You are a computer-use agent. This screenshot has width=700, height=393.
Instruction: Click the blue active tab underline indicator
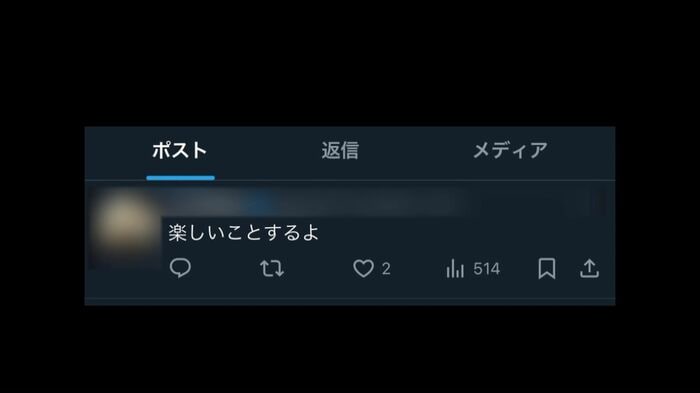coord(180,178)
